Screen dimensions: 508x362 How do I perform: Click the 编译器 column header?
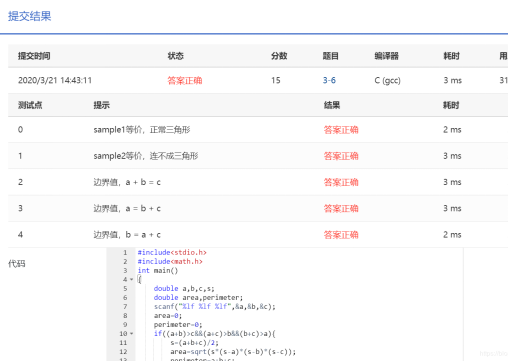[387, 56]
